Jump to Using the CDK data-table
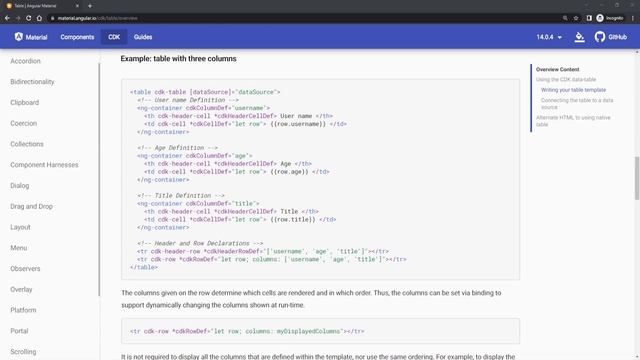 [566, 80]
